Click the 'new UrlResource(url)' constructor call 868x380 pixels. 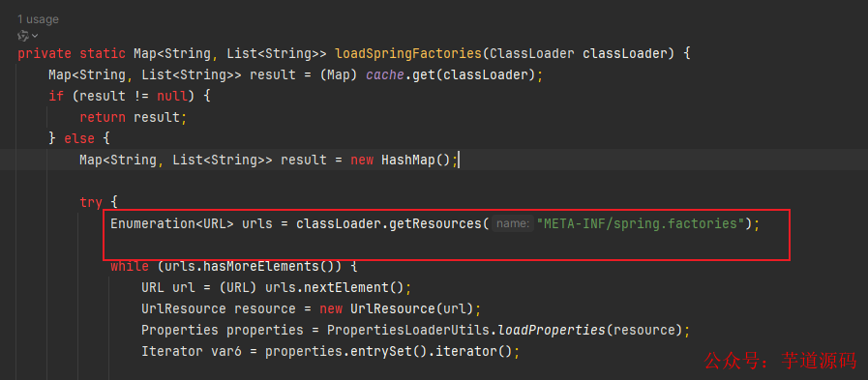[x=397, y=308]
